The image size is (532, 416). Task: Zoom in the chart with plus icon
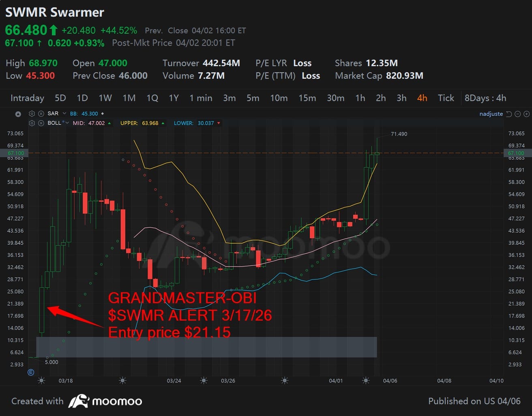point(526,114)
